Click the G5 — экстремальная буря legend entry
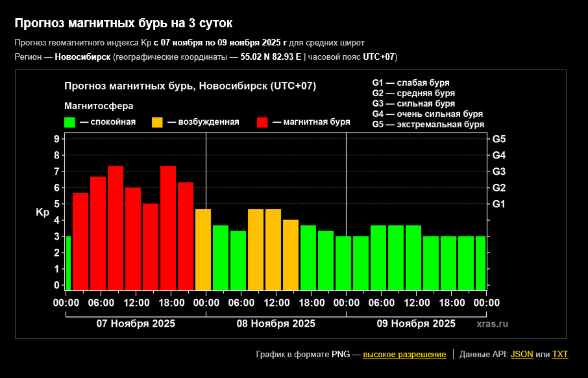The width and height of the screenshot is (588, 378). point(428,124)
